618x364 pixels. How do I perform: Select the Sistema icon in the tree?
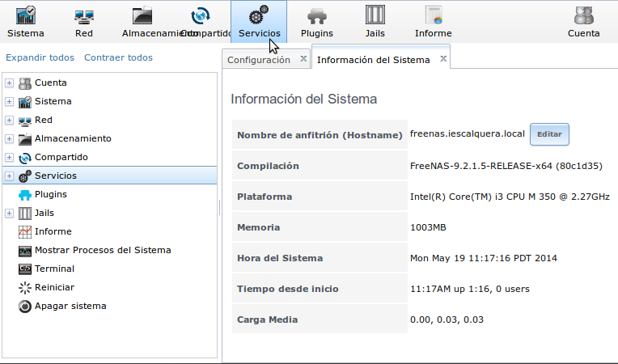coord(25,102)
